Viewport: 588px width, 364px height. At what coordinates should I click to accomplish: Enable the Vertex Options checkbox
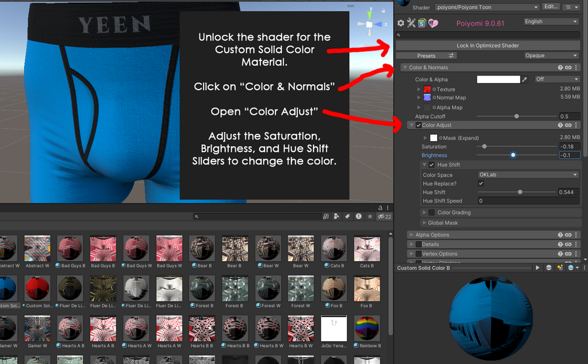(418, 254)
